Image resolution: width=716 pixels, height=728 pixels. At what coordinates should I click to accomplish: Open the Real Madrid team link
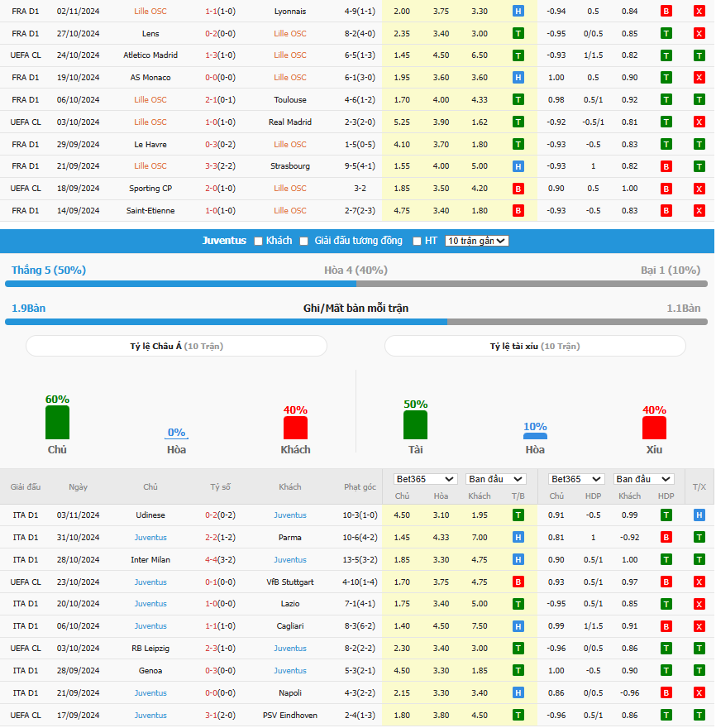tap(290, 122)
